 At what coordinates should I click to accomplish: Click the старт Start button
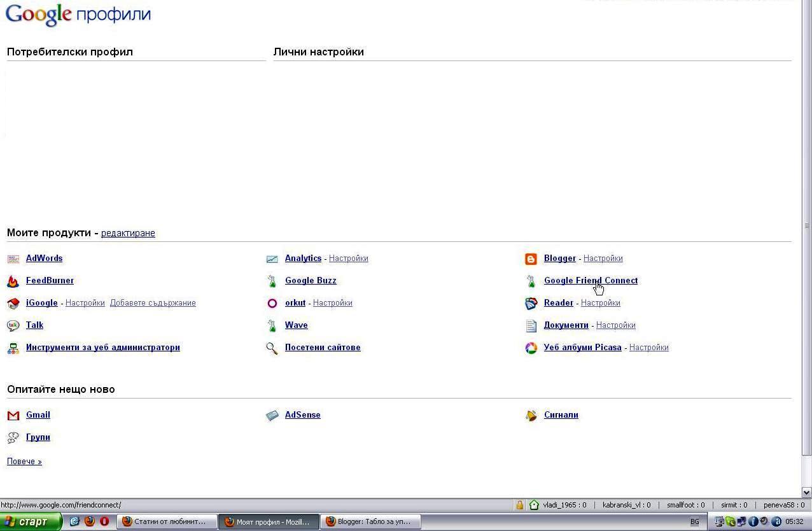(x=31, y=521)
